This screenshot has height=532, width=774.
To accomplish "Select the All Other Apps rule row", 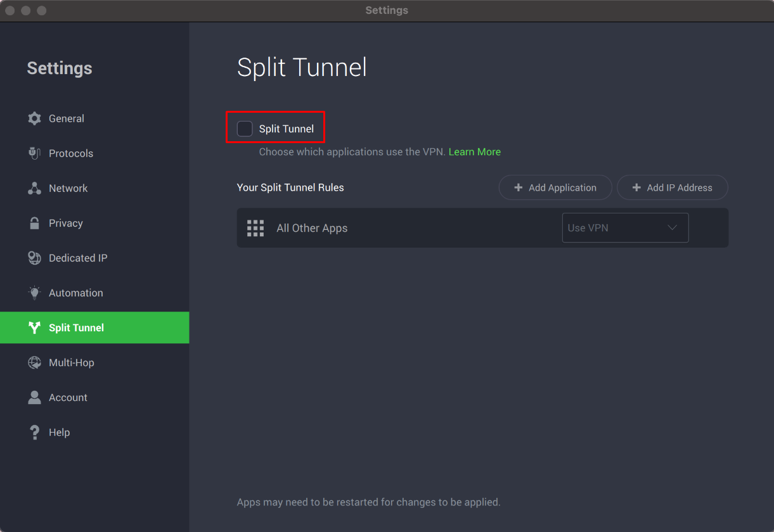I will (x=406, y=228).
